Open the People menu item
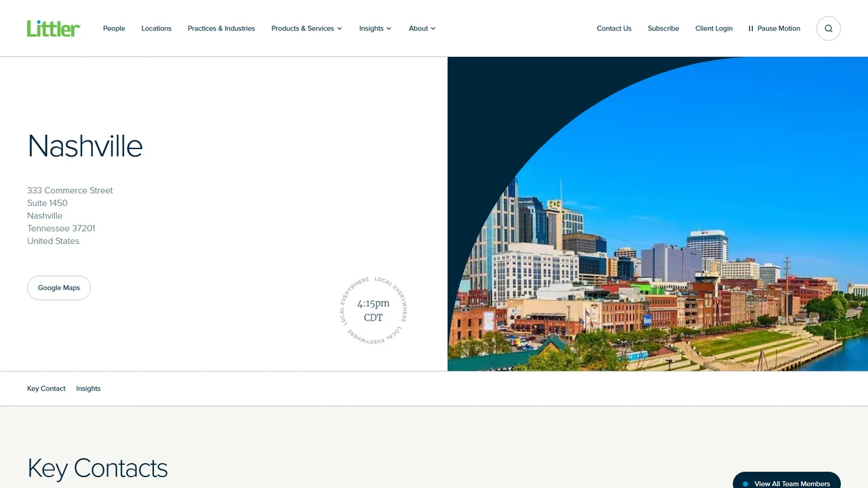This screenshot has height=488, width=868. (x=114, y=28)
